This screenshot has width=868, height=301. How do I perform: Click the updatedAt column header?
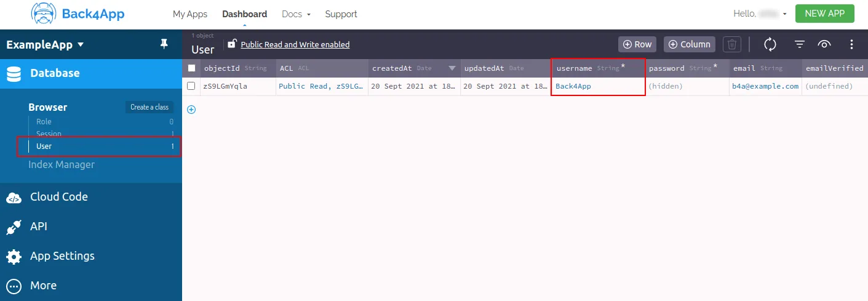pos(506,68)
